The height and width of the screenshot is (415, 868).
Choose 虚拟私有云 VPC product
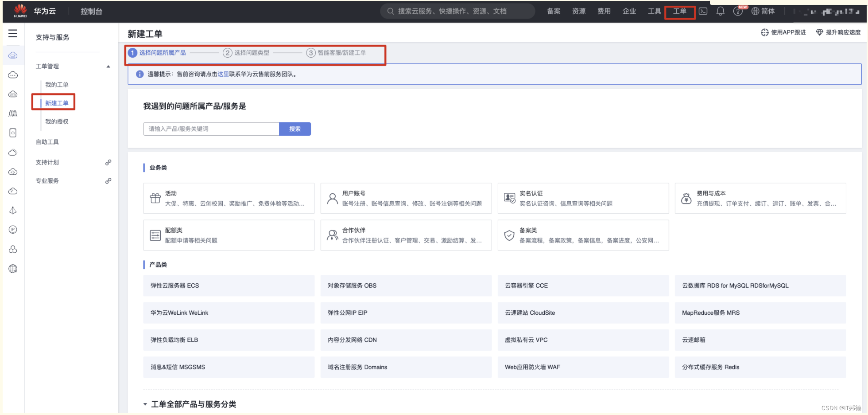(583, 340)
